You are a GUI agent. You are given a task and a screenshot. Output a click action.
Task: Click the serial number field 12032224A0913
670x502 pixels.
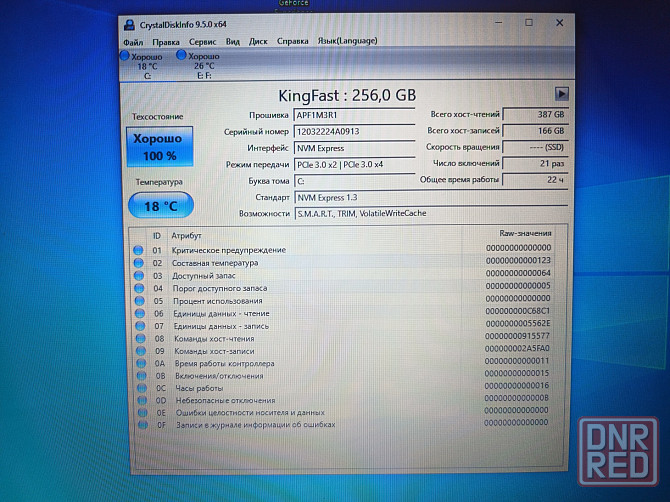point(354,132)
